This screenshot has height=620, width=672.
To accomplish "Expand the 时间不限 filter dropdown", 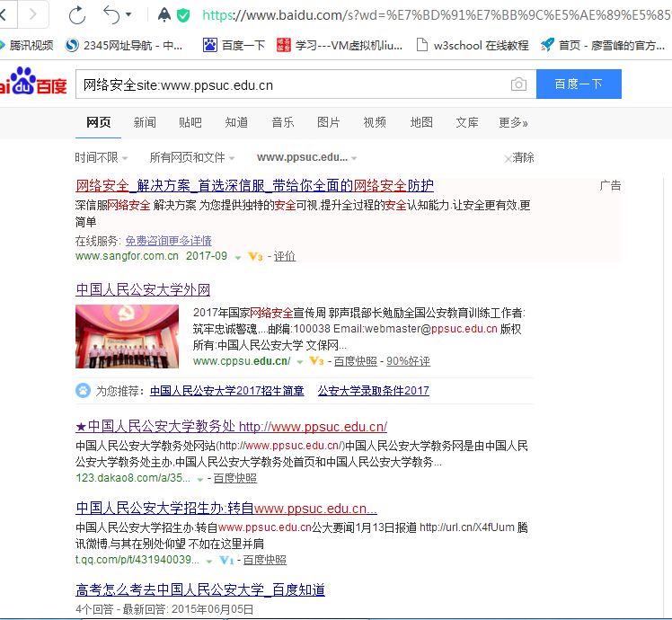I will click(x=102, y=158).
